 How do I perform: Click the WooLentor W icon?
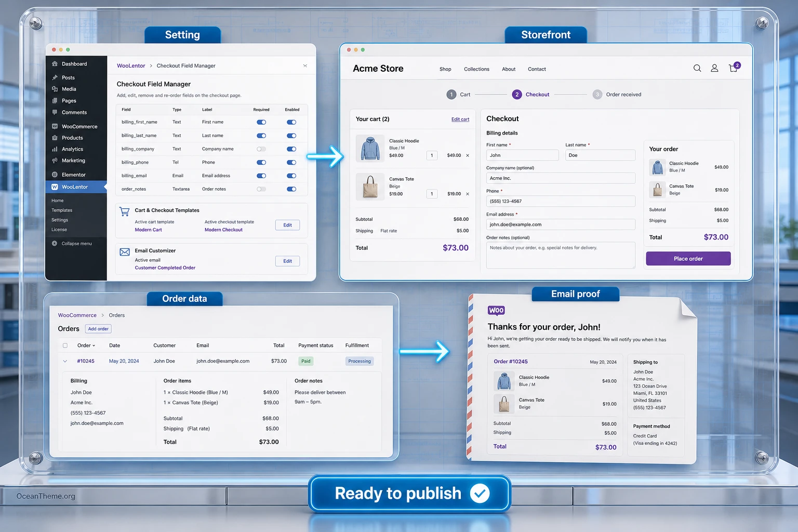pyautogui.click(x=55, y=187)
